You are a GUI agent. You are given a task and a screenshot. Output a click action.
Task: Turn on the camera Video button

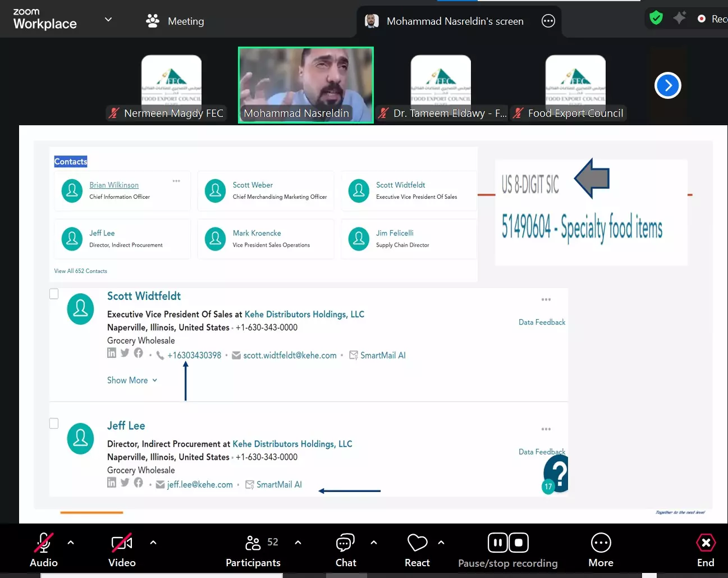pyautogui.click(x=122, y=550)
